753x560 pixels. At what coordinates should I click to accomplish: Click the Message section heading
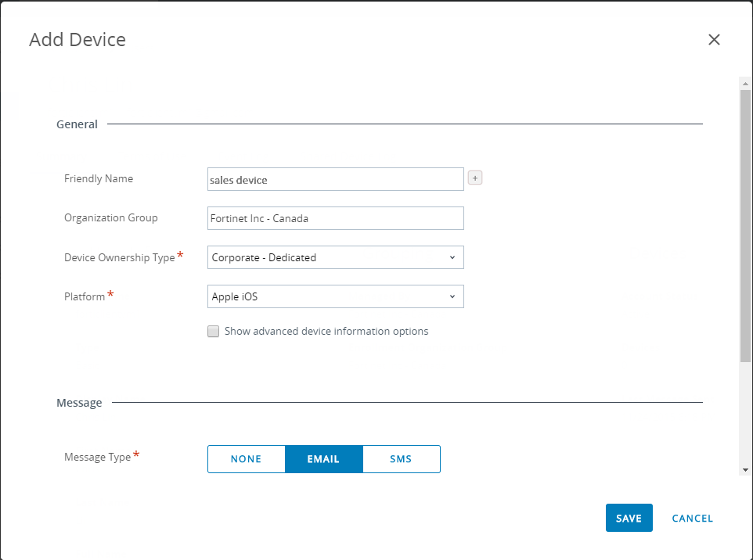click(79, 403)
